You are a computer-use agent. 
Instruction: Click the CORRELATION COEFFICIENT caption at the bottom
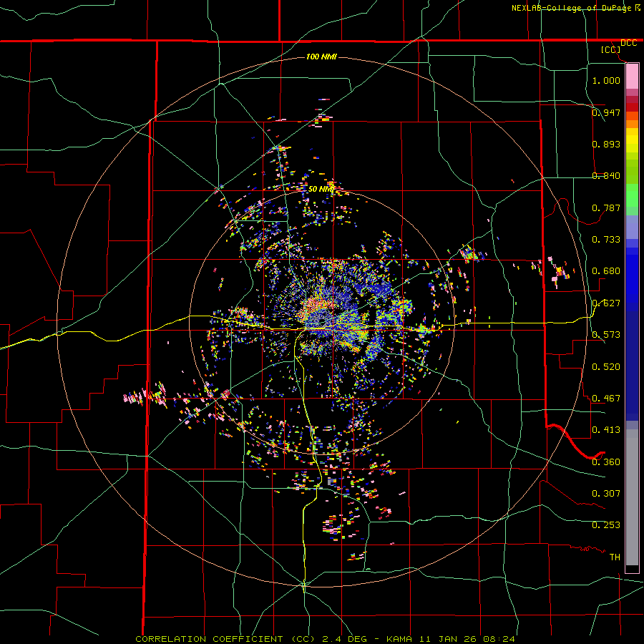324,639
